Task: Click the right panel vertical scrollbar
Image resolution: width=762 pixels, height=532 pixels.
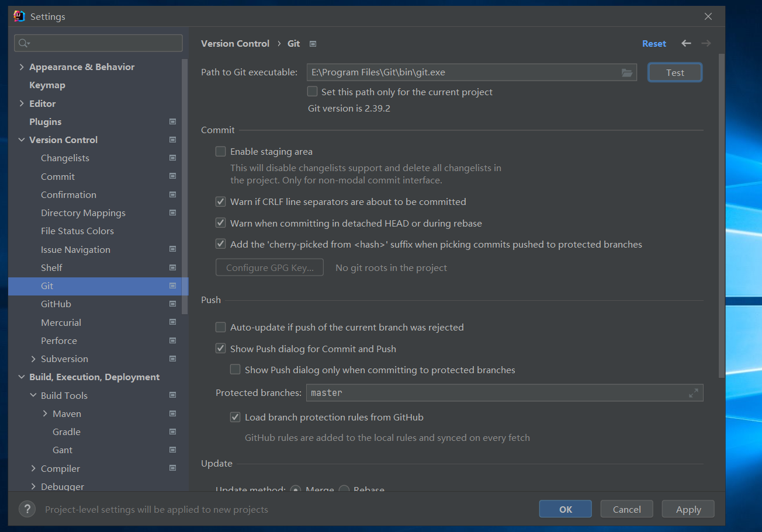Action: point(722,216)
